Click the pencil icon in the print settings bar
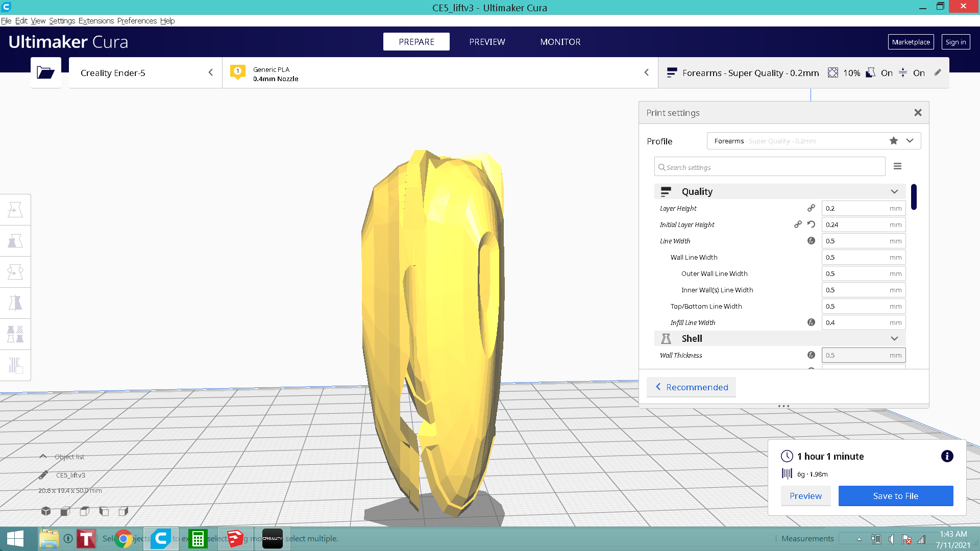Image resolution: width=980 pixels, height=551 pixels. pyautogui.click(x=938, y=72)
